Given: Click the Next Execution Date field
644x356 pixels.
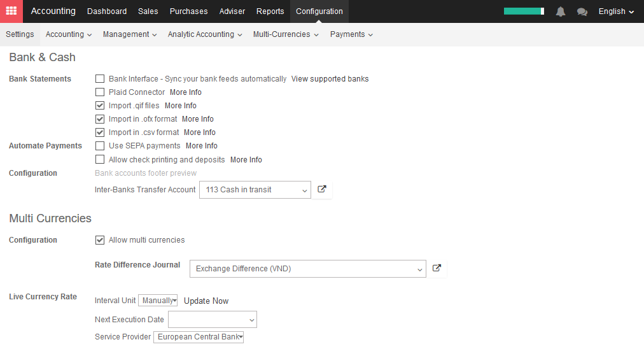Looking at the screenshot, I should tap(213, 320).
